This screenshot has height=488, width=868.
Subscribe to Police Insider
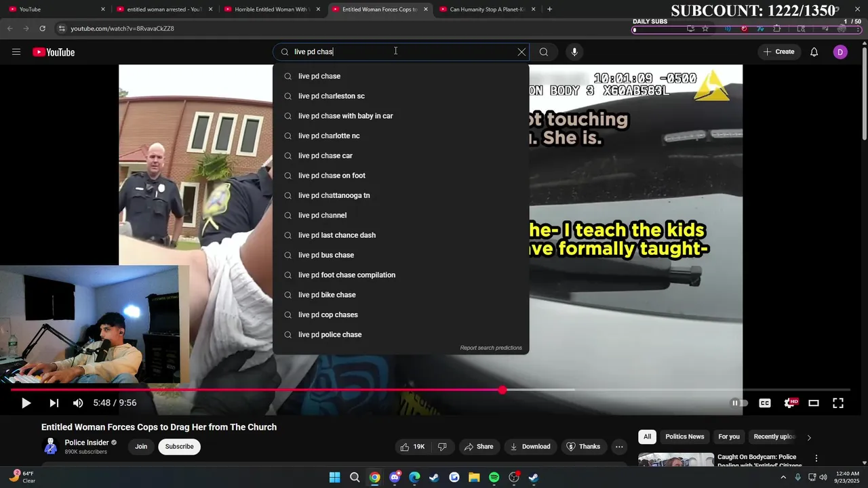(x=180, y=447)
